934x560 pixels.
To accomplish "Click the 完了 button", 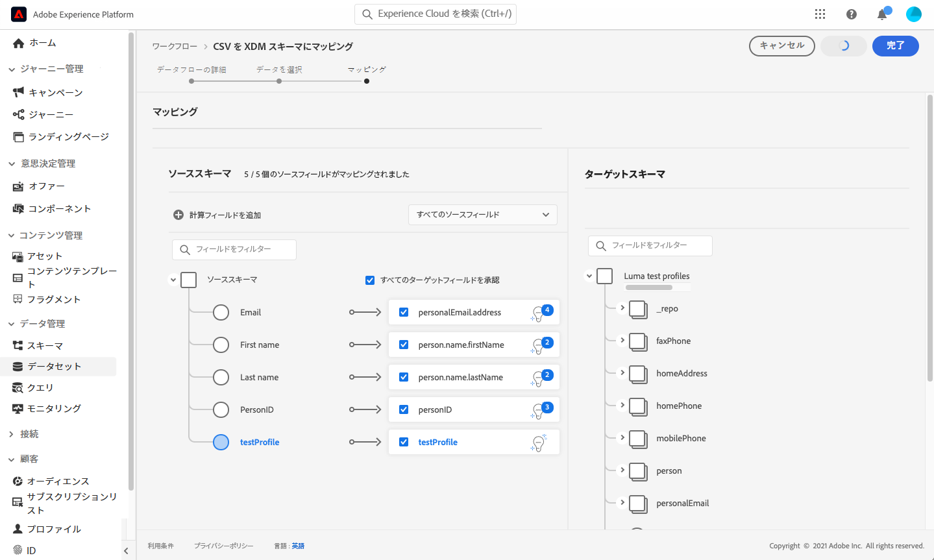I will 896,46.
